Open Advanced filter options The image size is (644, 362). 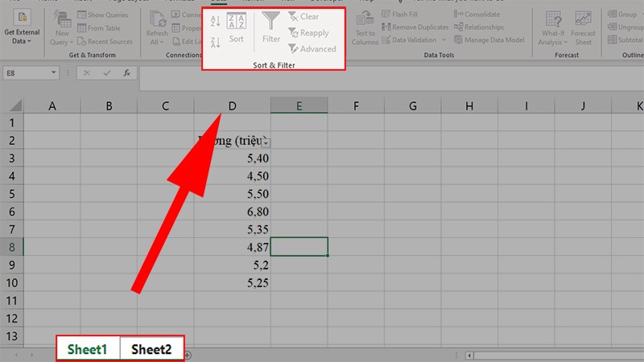point(312,48)
